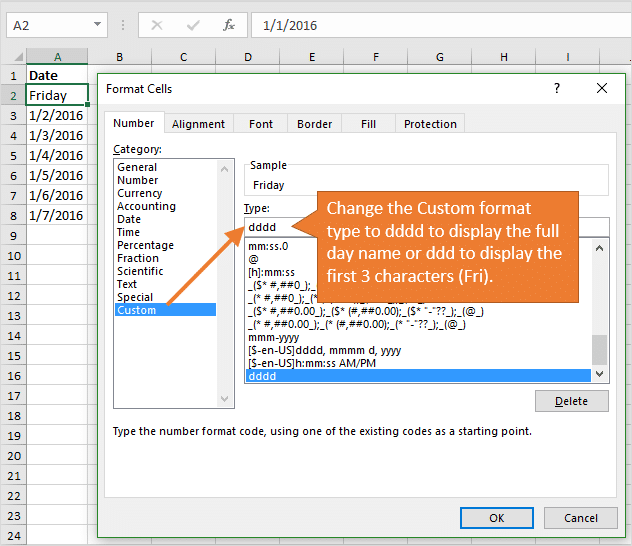Select cell A2 showing Friday
This screenshot has width=632, height=546.
coord(57,95)
